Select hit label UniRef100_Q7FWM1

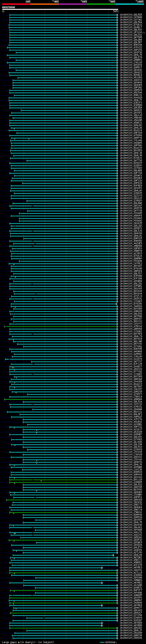pos(131,286)
